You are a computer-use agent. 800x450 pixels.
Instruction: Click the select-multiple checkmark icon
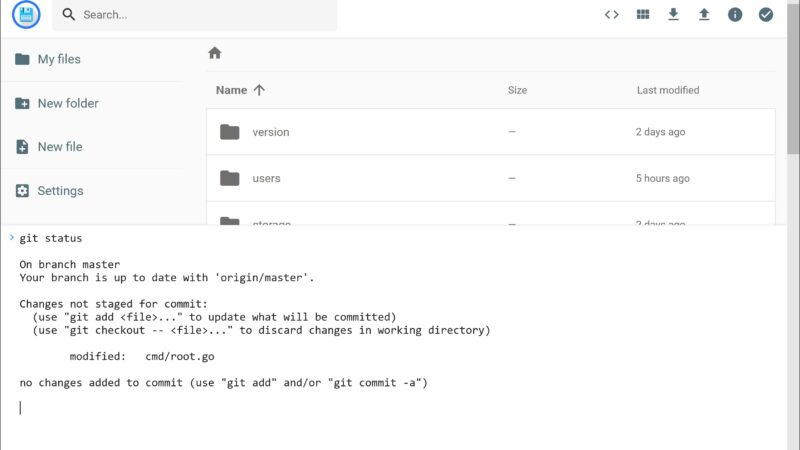(x=765, y=14)
